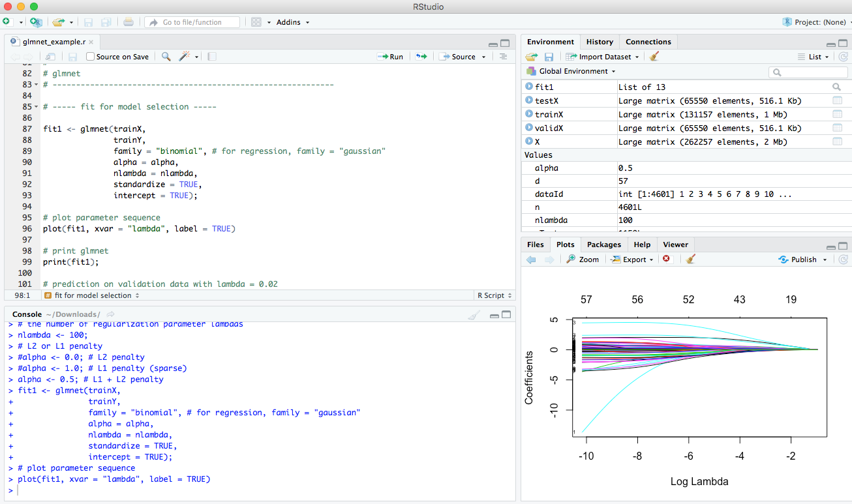The width and height of the screenshot is (852, 504).
Task: Change the R Script file type
Action: (494, 295)
